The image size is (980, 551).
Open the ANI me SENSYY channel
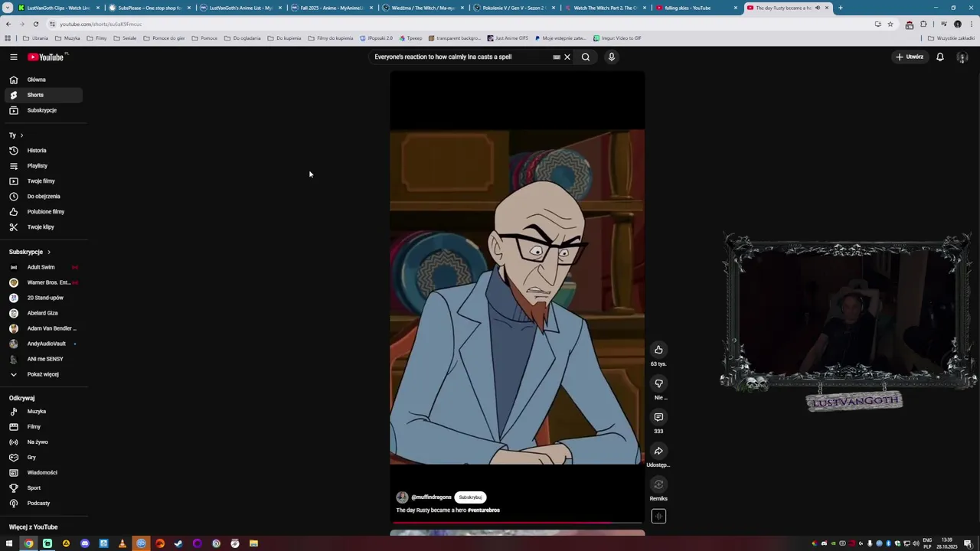click(43, 359)
